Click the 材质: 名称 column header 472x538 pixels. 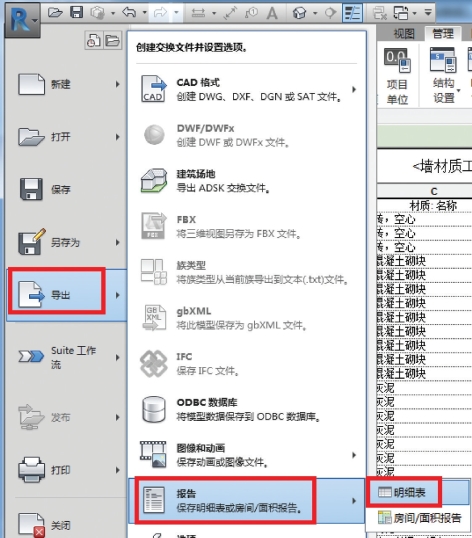pos(433,206)
